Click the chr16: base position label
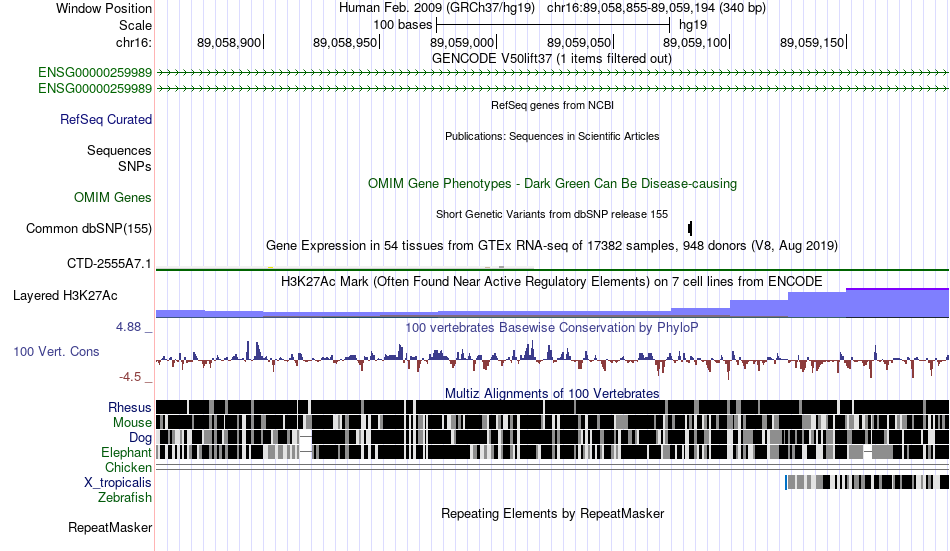This screenshot has width=950, height=551. click(133, 42)
